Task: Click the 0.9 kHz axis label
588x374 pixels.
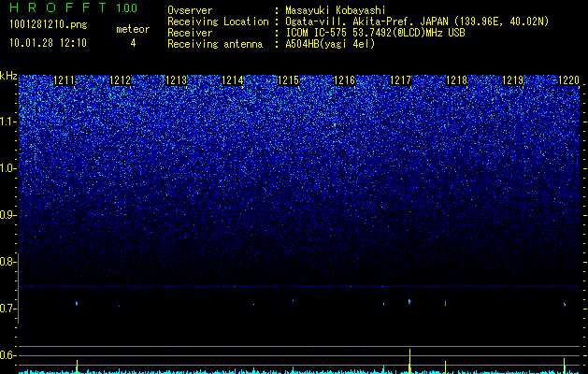Action: pyautogui.click(x=7, y=215)
